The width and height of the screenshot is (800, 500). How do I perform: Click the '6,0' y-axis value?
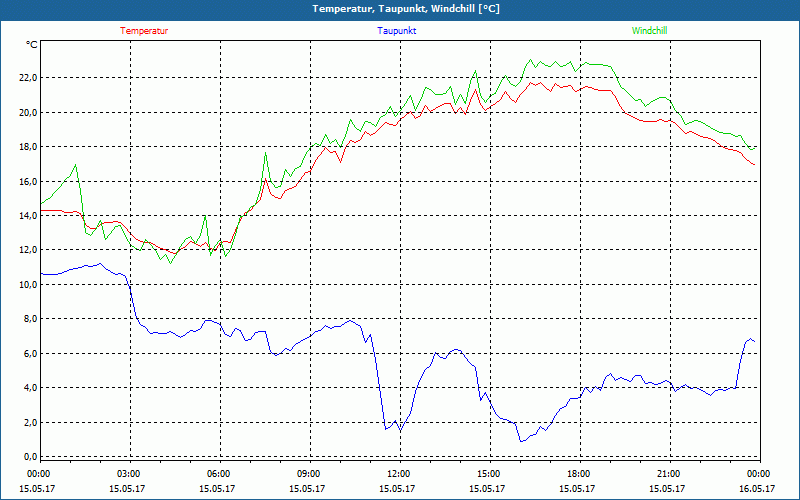pos(30,354)
